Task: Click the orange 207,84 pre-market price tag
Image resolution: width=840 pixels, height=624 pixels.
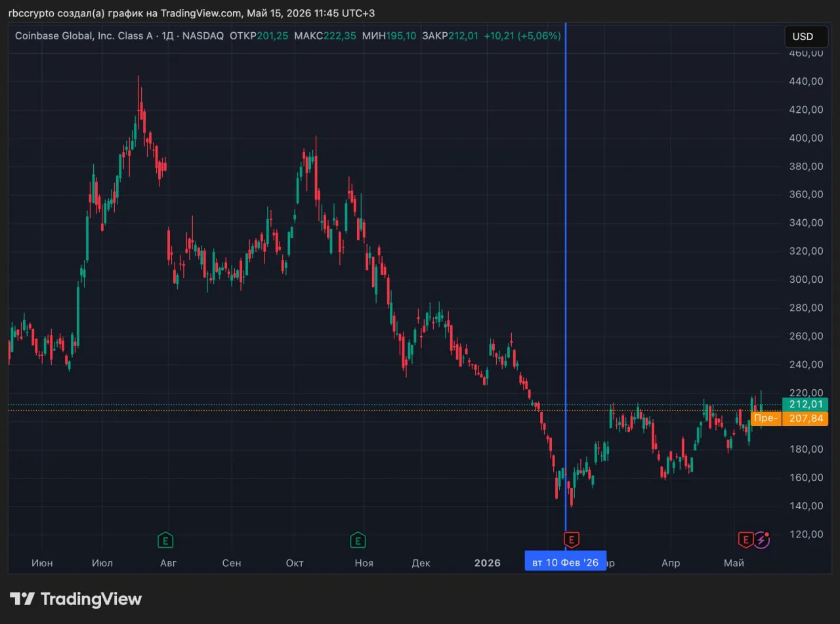Action: (805, 419)
